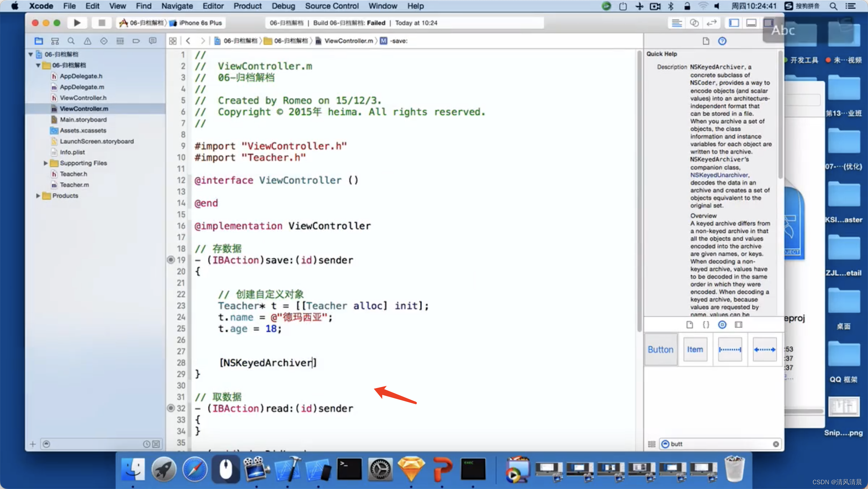Toggle the Navigator pane visibility

[734, 23]
